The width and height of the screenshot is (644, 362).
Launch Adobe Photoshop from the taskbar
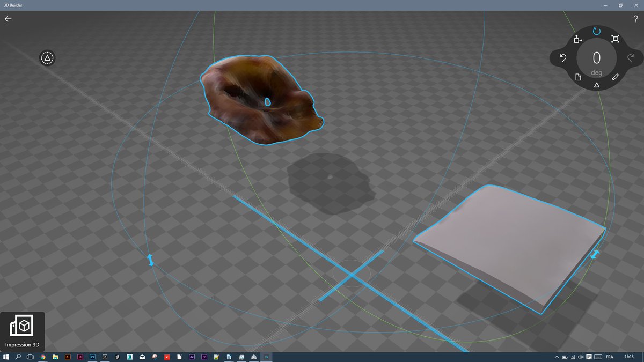(x=92, y=357)
